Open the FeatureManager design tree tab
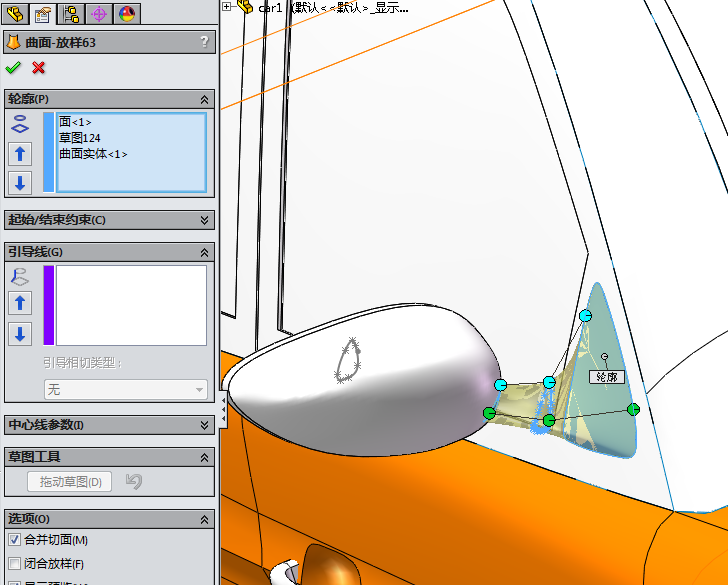Viewport: 728px width, 585px height. point(15,13)
